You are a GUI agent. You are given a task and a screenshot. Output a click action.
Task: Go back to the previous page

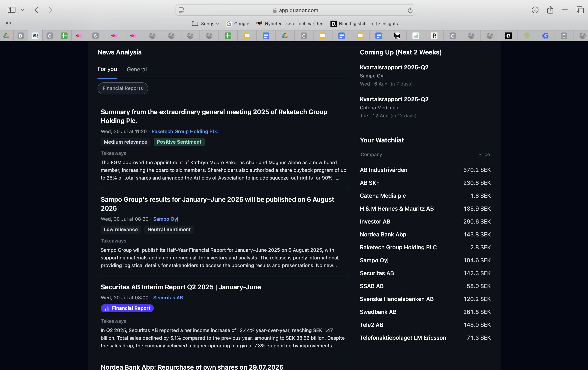(36, 10)
